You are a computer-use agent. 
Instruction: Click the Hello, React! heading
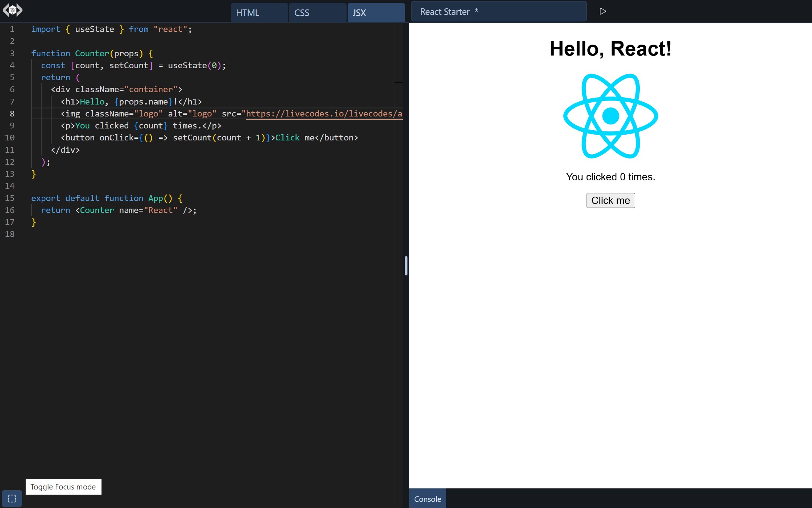610,49
